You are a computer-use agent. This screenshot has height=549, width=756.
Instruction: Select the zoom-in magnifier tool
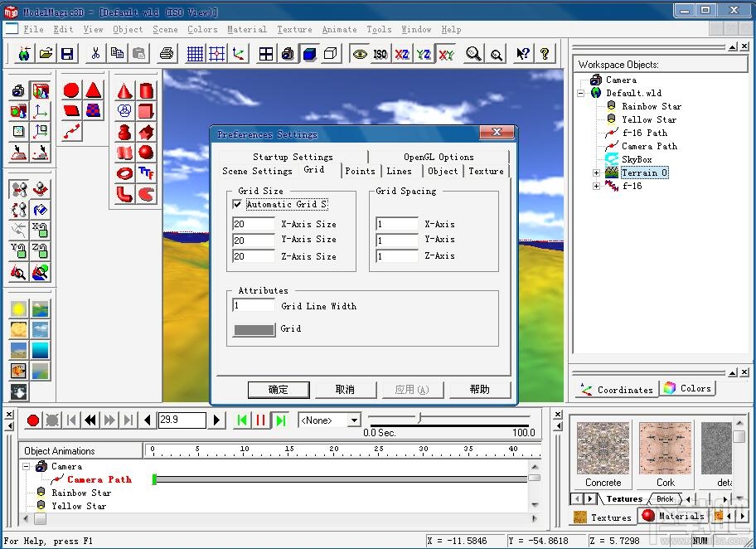click(x=472, y=53)
